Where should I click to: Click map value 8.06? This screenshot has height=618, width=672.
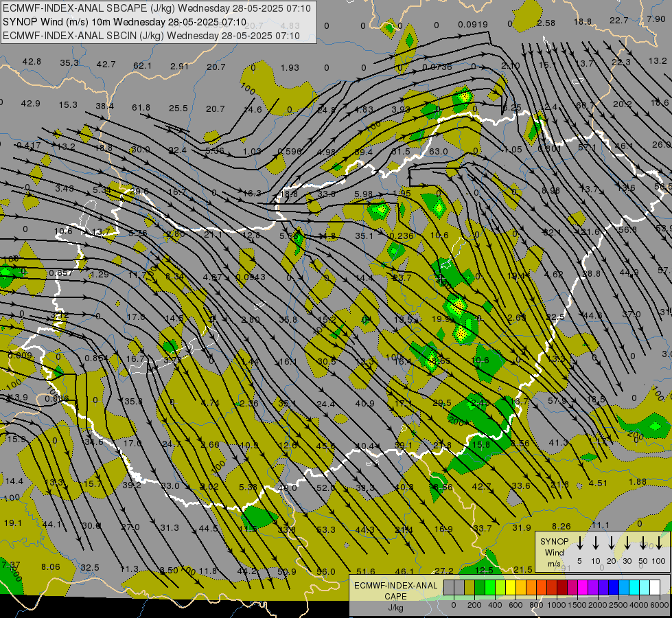tap(51, 567)
